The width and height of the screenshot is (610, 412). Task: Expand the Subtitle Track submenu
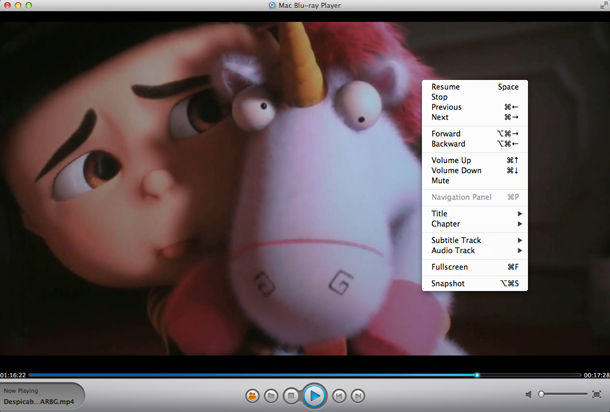(x=475, y=240)
